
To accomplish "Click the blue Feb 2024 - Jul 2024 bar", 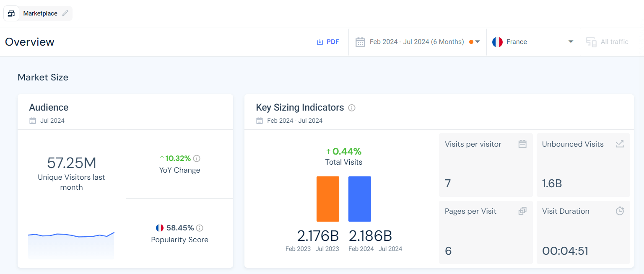I will click(x=359, y=199).
